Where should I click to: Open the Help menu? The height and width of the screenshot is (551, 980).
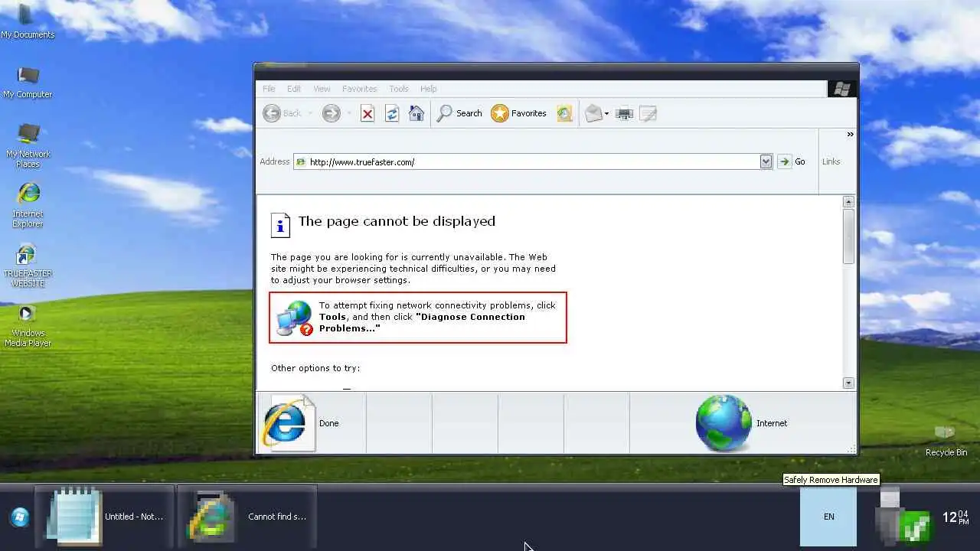coord(429,89)
